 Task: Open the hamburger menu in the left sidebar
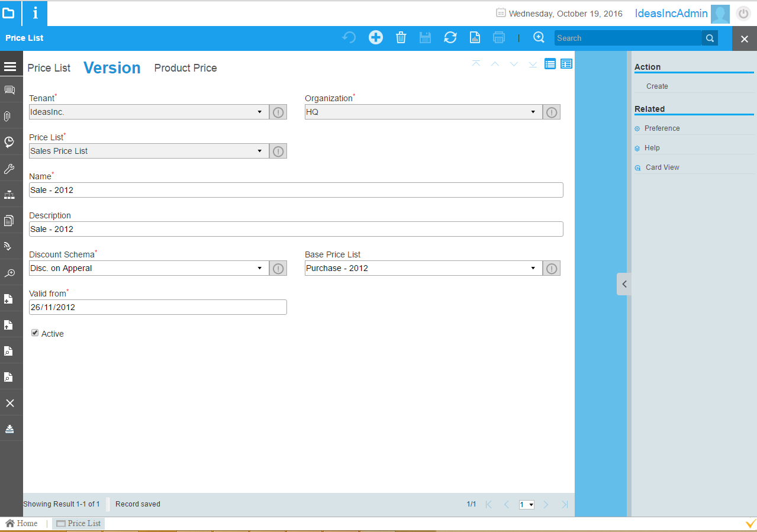(10, 67)
